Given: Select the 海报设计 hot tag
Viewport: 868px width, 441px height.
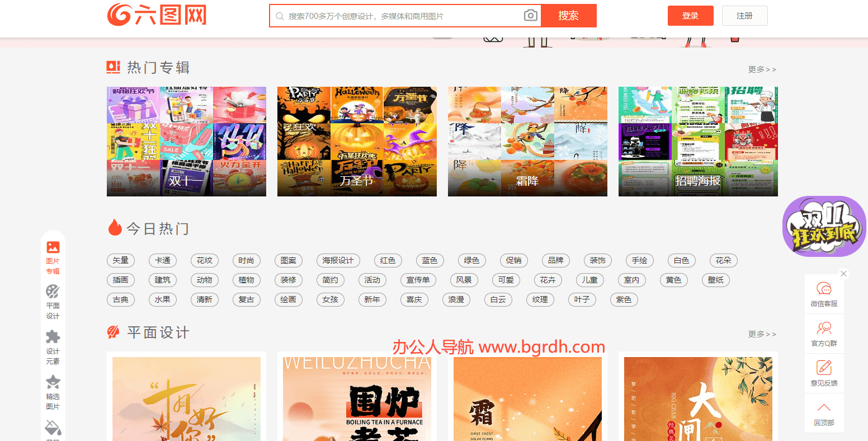Looking at the screenshot, I should (x=338, y=261).
